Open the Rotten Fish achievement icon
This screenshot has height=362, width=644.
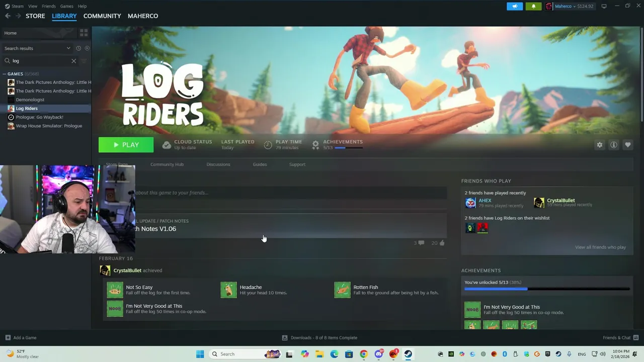tap(342, 290)
